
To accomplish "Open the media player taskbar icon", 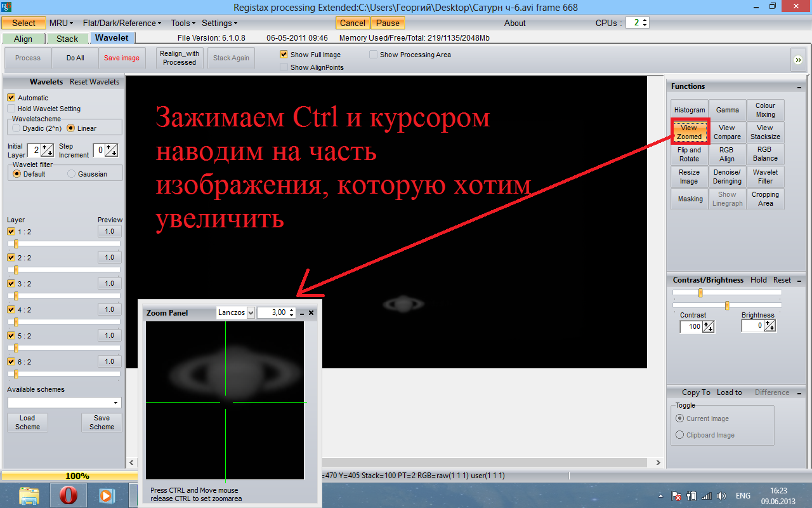I will 106,495.
